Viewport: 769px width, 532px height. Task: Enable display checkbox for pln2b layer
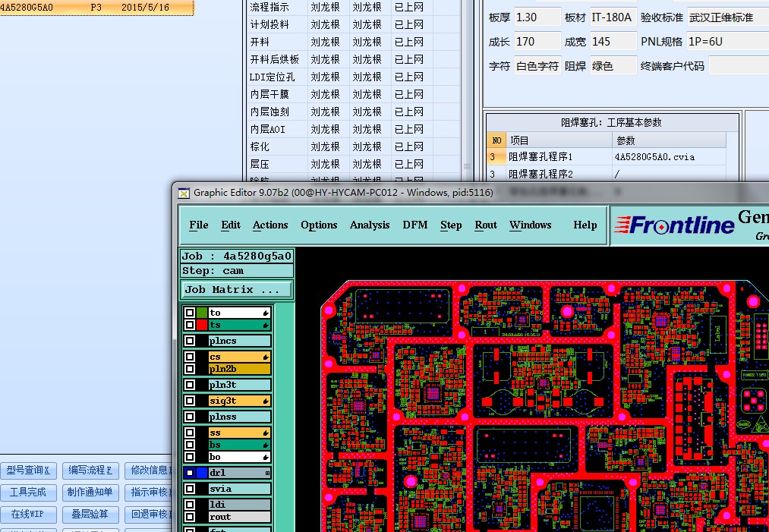[x=190, y=369]
